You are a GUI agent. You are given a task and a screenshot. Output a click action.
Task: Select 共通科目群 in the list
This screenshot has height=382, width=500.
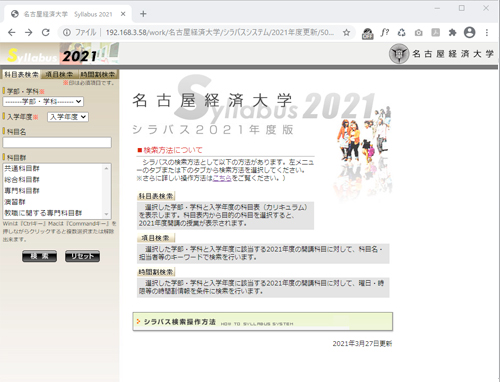(22, 168)
